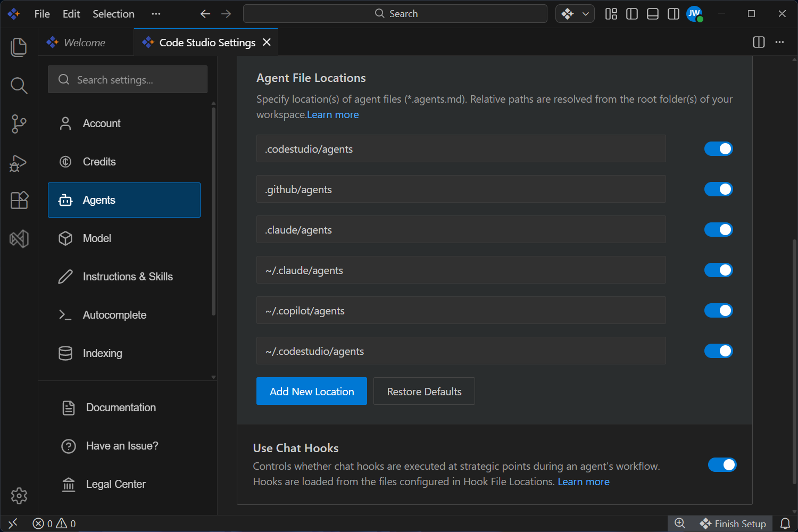Click the zoom icon in status bar

(x=680, y=523)
